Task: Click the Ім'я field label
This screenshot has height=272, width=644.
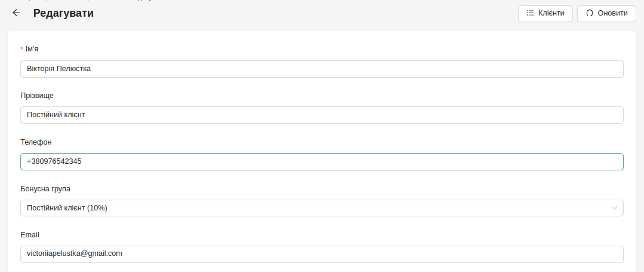Action: tap(32, 49)
